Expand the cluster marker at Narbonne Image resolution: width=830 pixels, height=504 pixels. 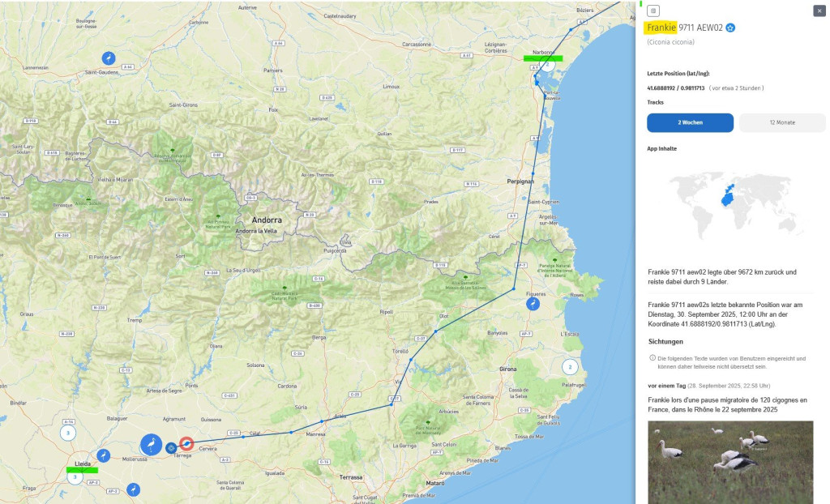(x=547, y=65)
